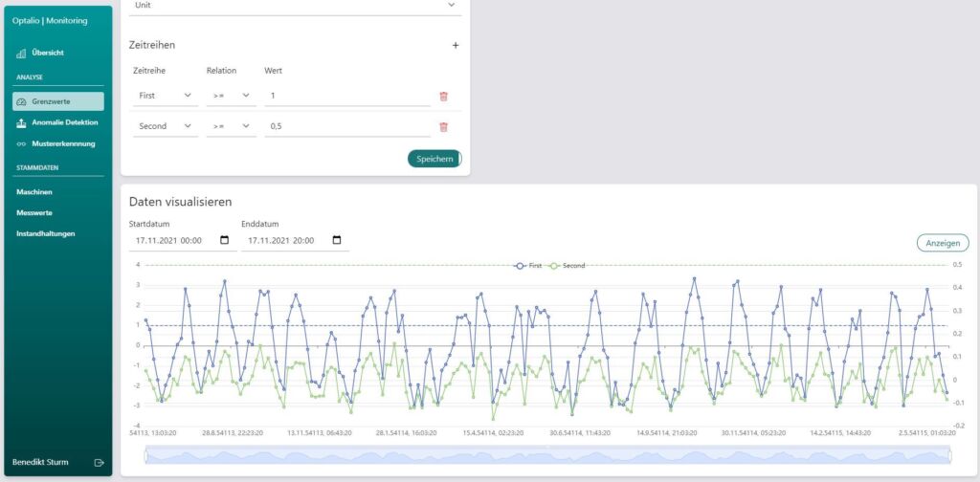Image resolution: width=980 pixels, height=482 pixels.
Task: Go to Instandhaltungen menu item
Action: pyautogui.click(x=45, y=233)
